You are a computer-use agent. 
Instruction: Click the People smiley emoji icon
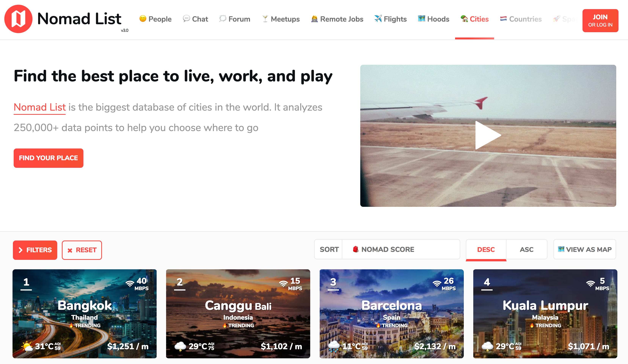[143, 19]
